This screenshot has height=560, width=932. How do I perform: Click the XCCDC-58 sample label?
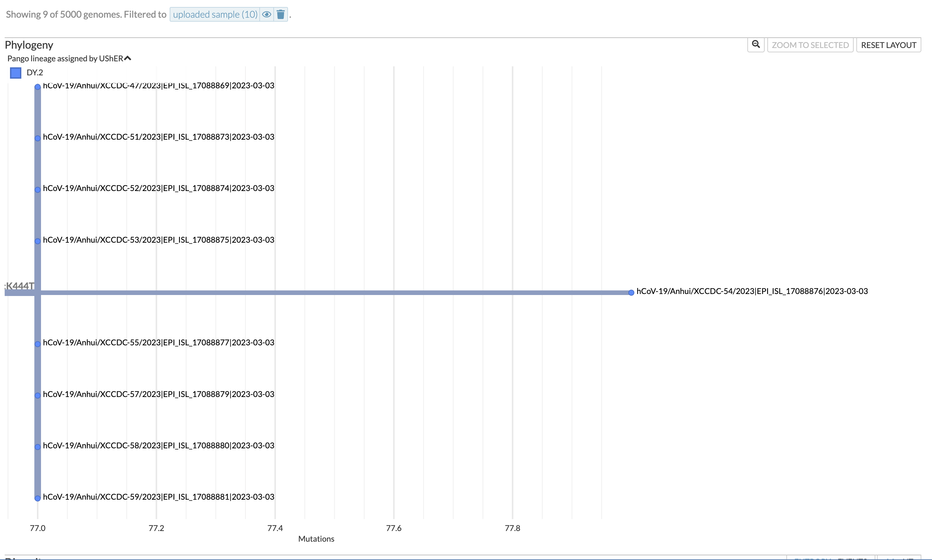point(158,445)
